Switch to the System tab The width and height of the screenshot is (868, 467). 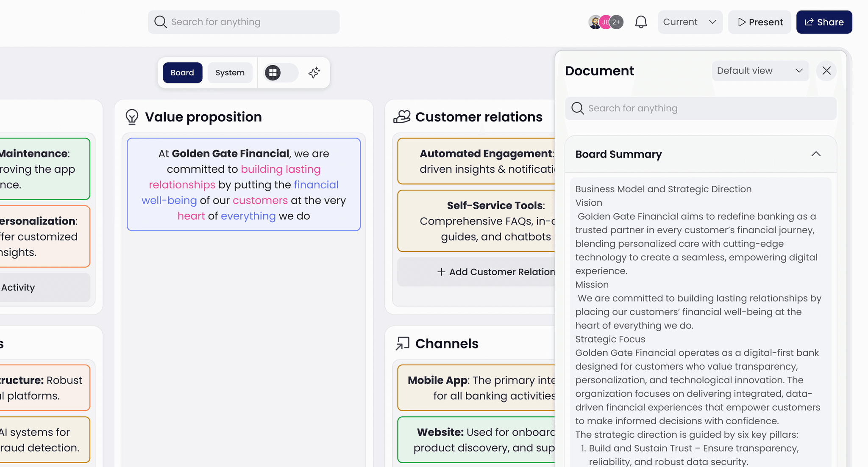click(x=230, y=73)
